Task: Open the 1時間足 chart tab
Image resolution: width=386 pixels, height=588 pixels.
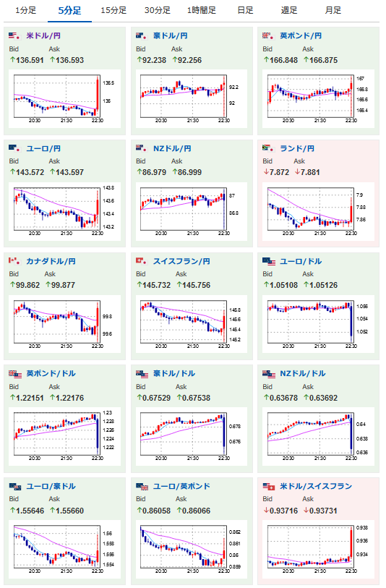Action: click(x=202, y=11)
